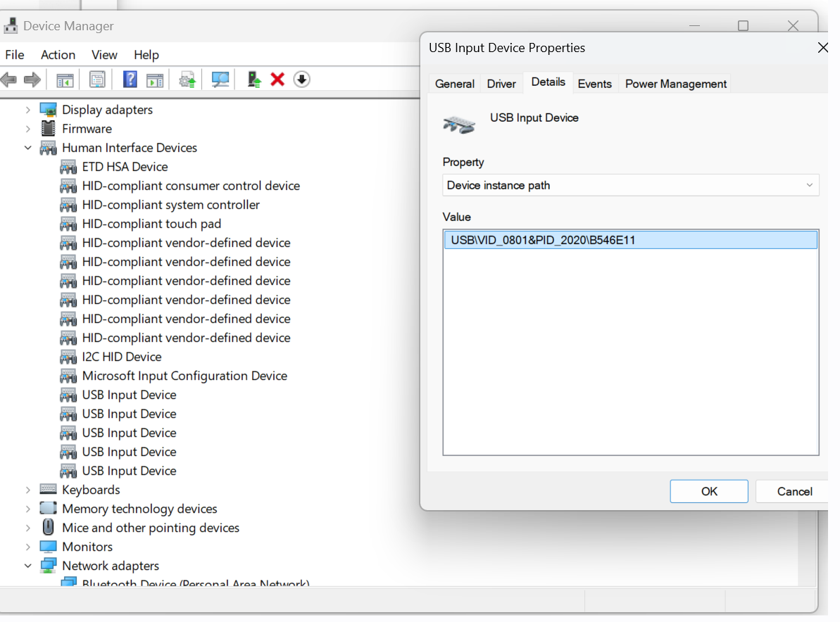Screen dimensions: 840x622
Task: Switch to the Power Management tab
Action: [675, 84]
